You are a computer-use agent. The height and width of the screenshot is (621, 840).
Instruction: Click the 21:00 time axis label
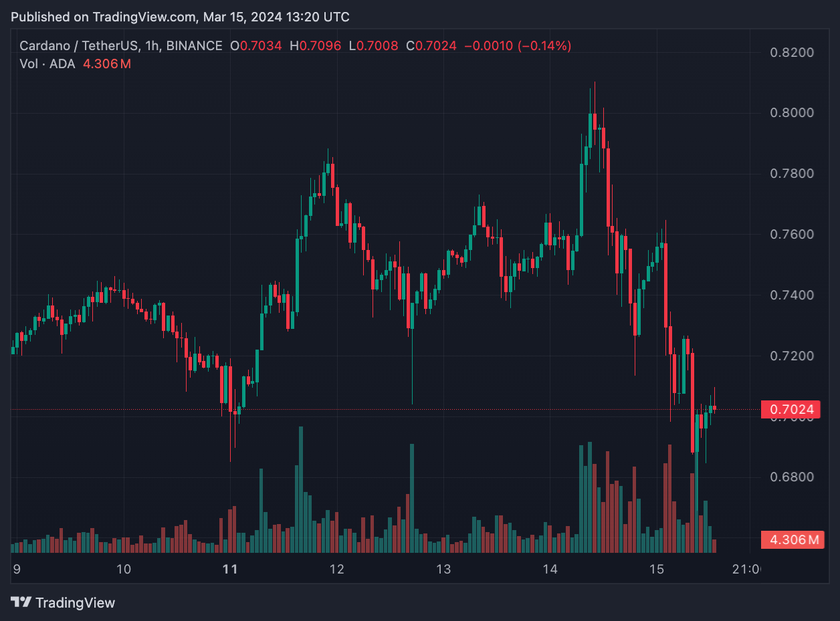[746, 570]
